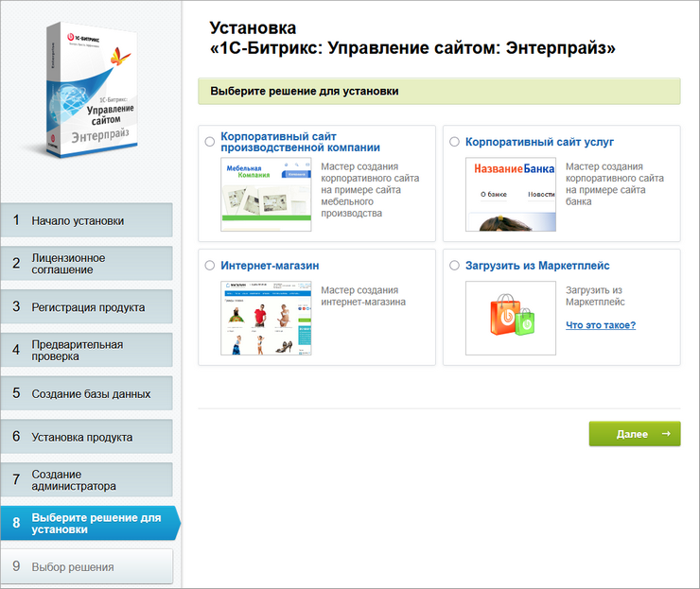Go to step 1 Начало установки
Screen dimensions: 700x589
86,220
